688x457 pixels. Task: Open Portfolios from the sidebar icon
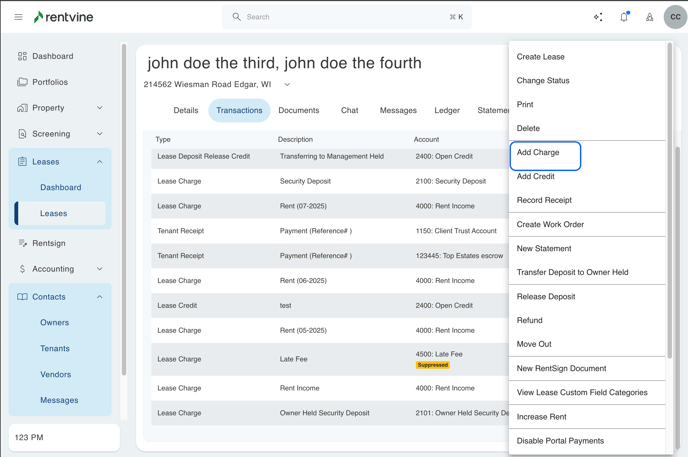(22, 82)
